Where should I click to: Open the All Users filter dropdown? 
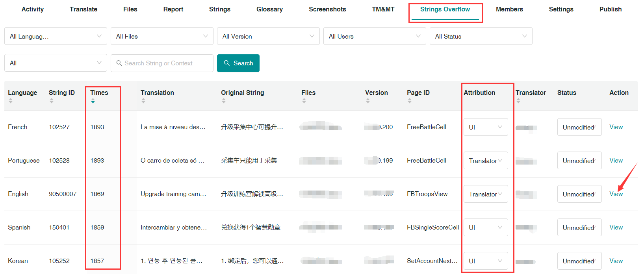[x=375, y=36]
